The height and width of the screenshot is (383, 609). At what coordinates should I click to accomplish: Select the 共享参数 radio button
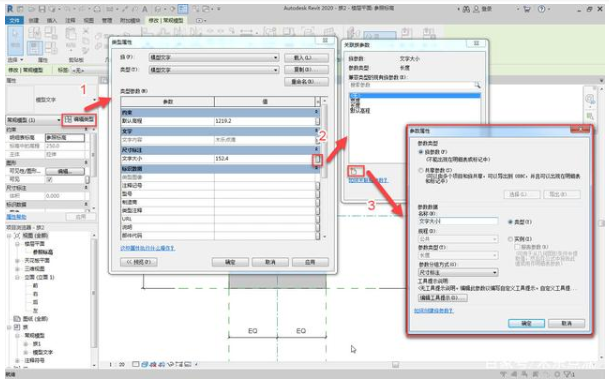click(421, 170)
